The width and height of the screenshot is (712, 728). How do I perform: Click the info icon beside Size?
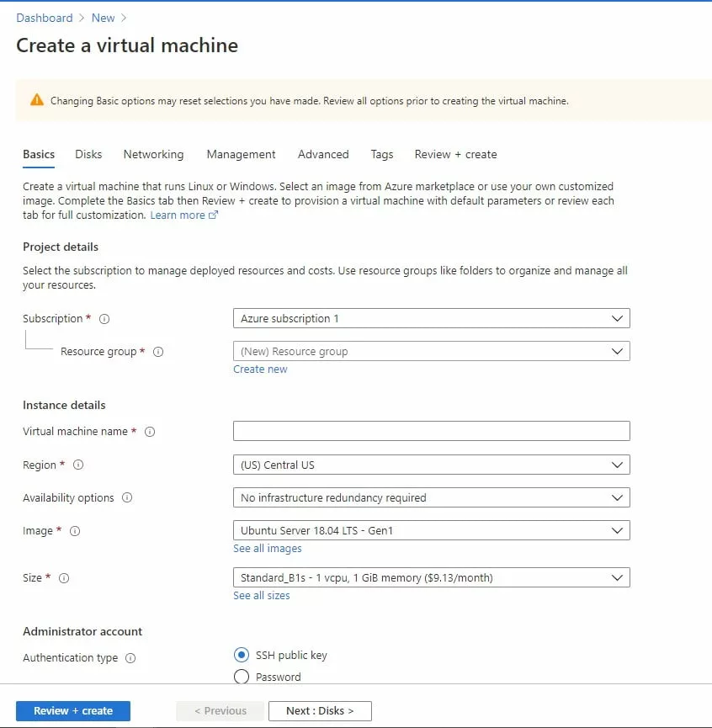(x=64, y=578)
